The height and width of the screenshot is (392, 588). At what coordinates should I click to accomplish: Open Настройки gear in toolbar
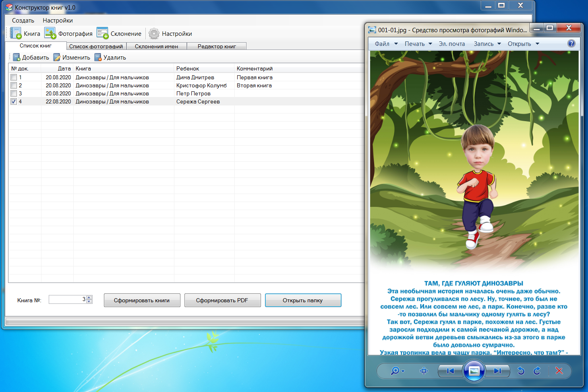(x=154, y=33)
